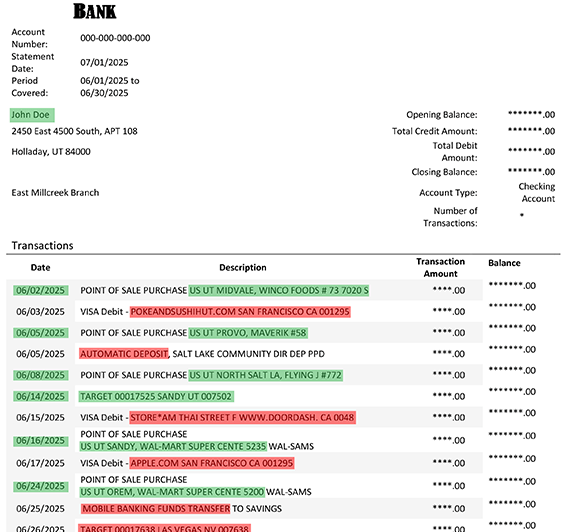
Task: Click highlighted date 06/16/2025
Action: pyautogui.click(x=41, y=441)
